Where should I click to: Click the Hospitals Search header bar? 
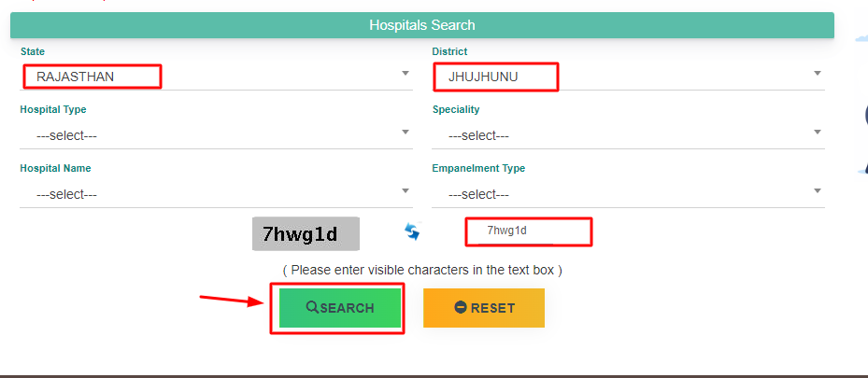click(421, 25)
